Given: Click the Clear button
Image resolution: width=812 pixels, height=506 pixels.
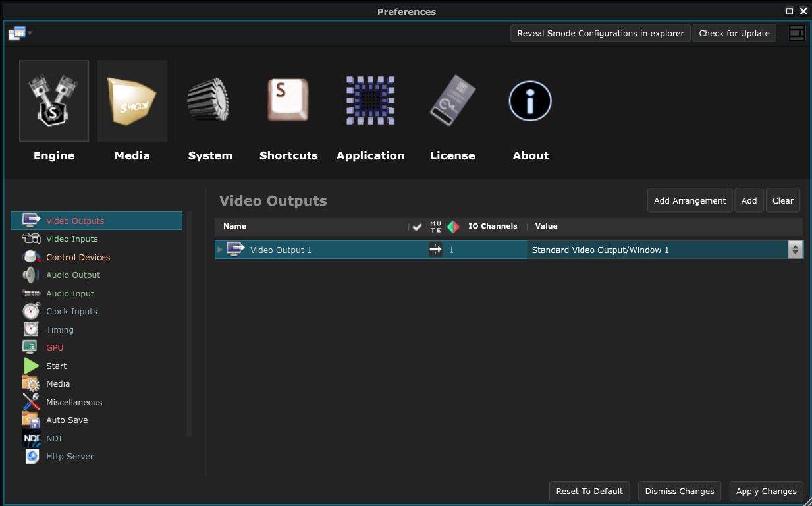Looking at the screenshot, I should 783,200.
